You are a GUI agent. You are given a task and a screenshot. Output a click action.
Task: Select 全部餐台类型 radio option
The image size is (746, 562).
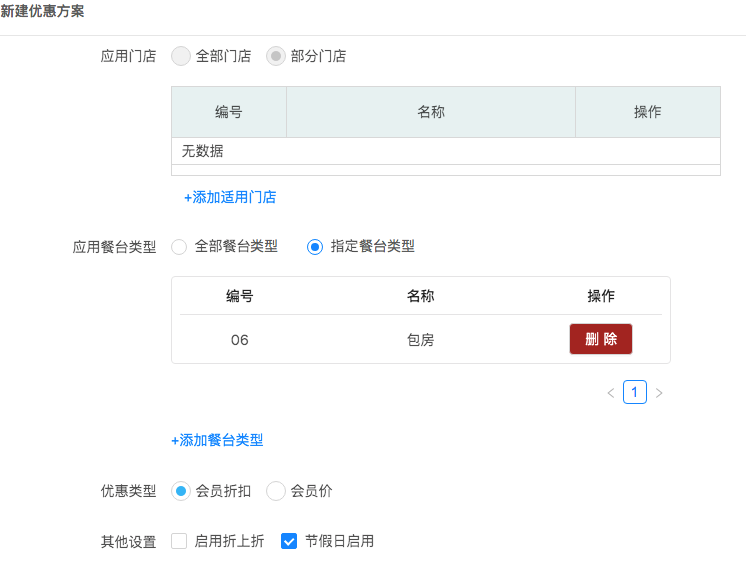click(180, 246)
